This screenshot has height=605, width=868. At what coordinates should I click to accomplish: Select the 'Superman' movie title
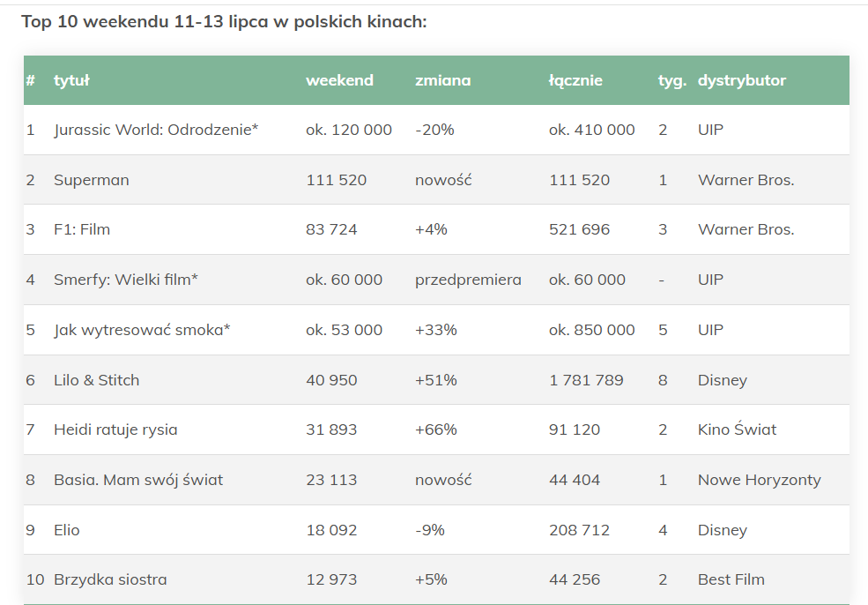coord(92,180)
